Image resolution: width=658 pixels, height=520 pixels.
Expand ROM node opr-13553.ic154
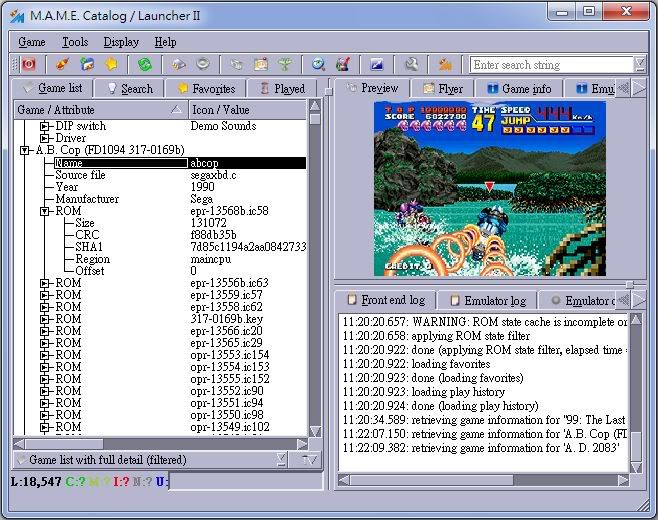(44, 355)
